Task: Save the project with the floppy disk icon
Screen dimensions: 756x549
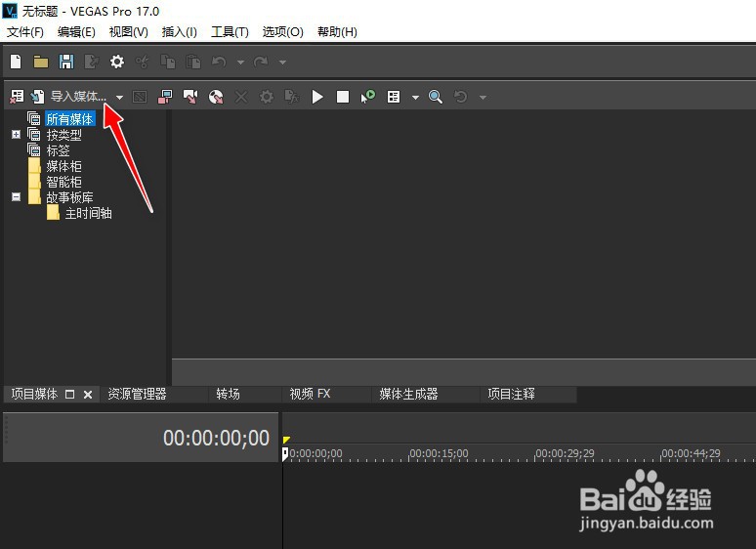Action: pyautogui.click(x=66, y=62)
